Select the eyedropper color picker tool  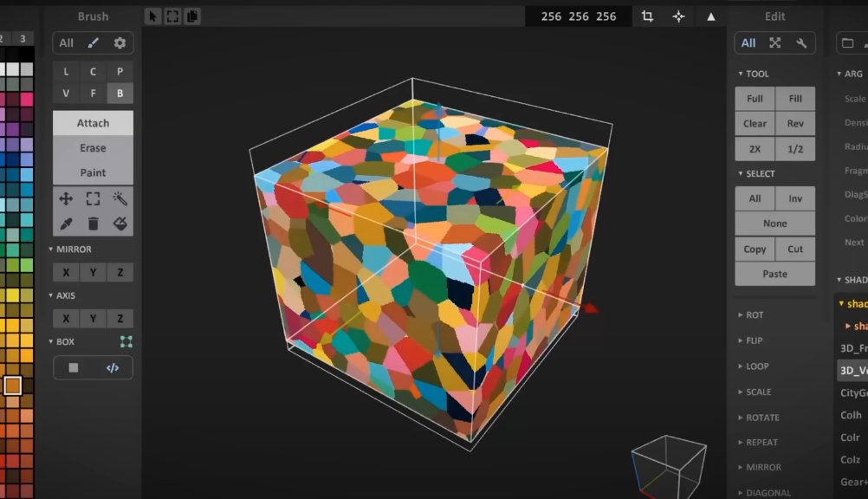click(x=66, y=224)
